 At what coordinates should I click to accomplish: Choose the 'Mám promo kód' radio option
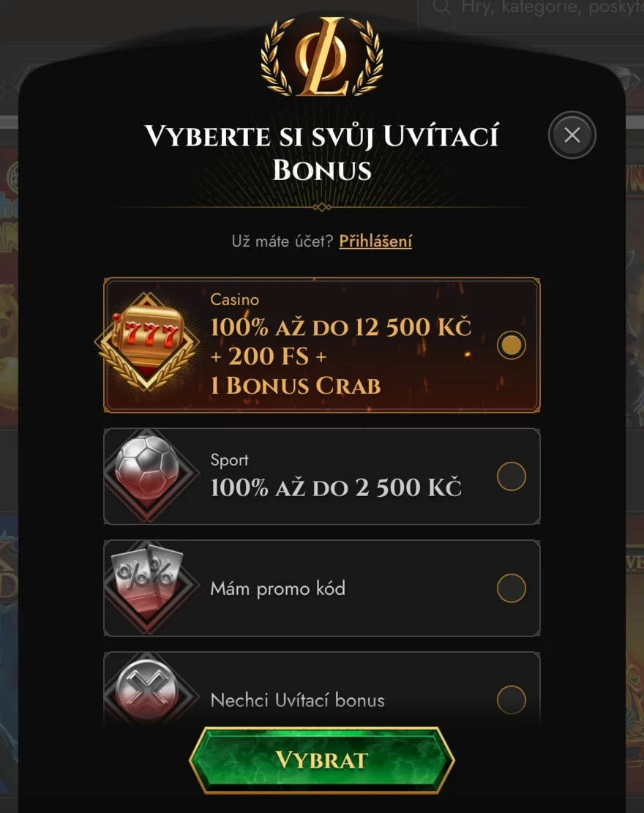point(512,588)
